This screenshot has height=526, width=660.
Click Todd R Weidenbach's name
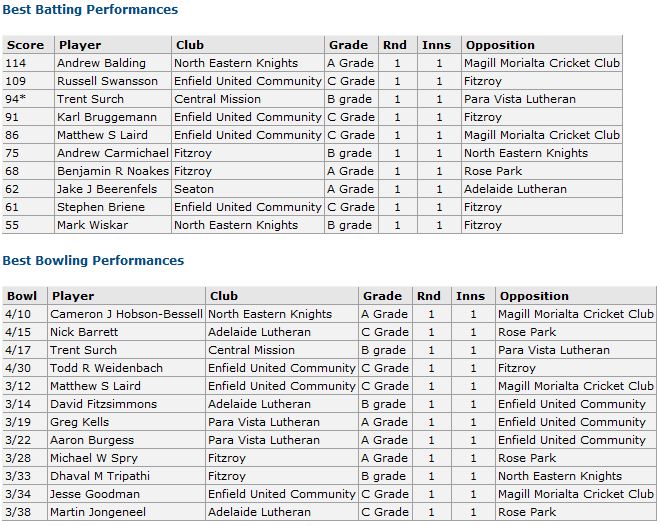click(106, 368)
